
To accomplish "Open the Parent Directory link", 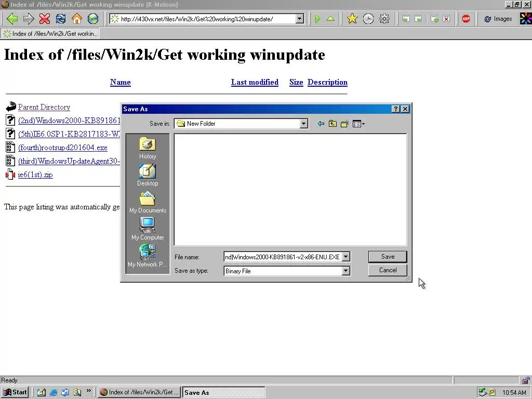I will 44,107.
